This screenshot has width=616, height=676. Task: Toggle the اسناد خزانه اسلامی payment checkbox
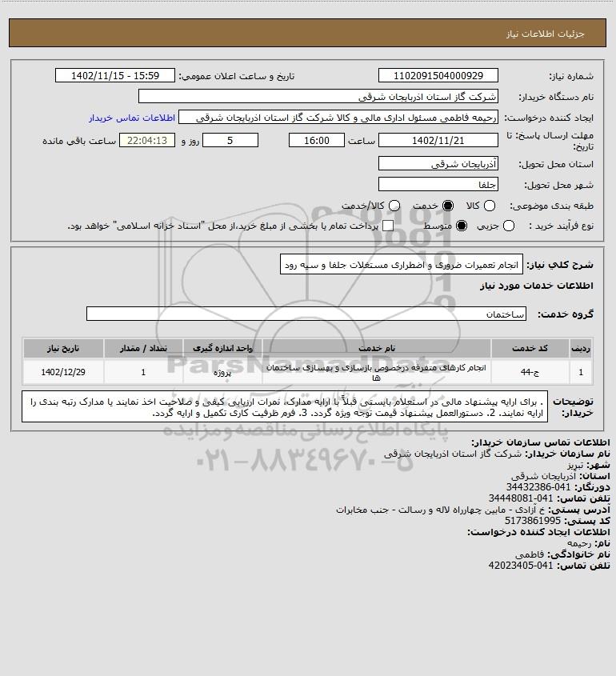click(388, 226)
